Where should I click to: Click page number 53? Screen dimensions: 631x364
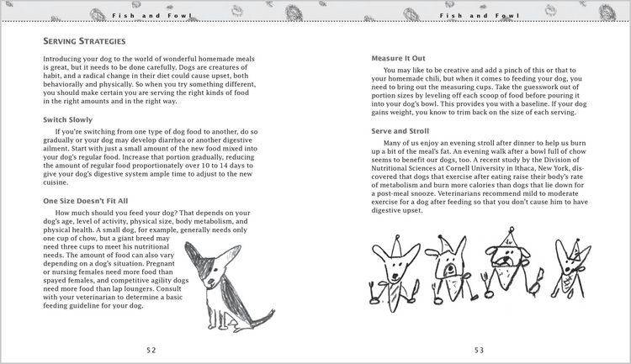(480, 351)
